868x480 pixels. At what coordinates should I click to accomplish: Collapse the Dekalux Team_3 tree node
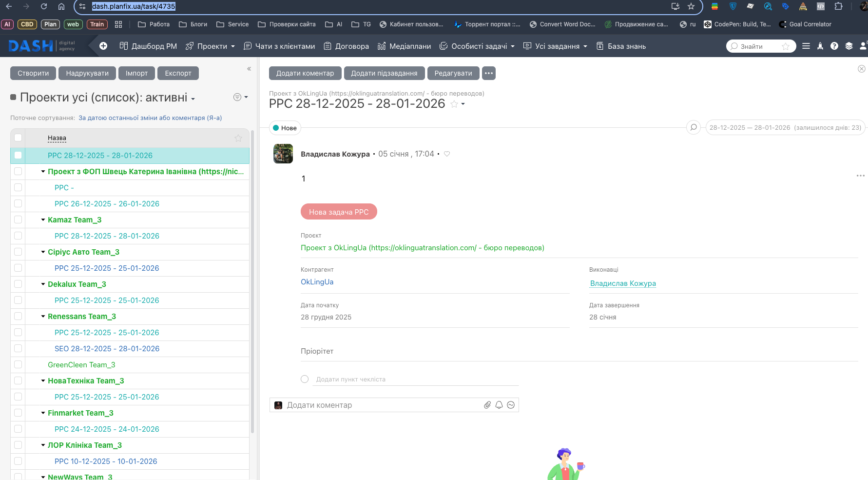point(43,284)
